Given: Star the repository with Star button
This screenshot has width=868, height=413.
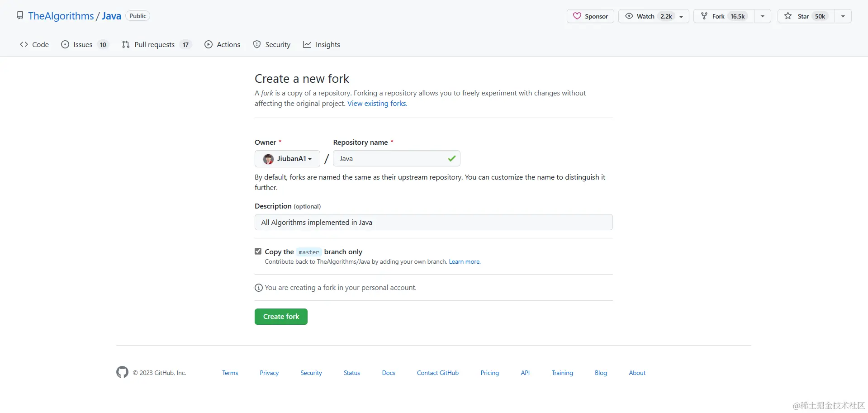Looking at the screenshot, I should point(806,16).
